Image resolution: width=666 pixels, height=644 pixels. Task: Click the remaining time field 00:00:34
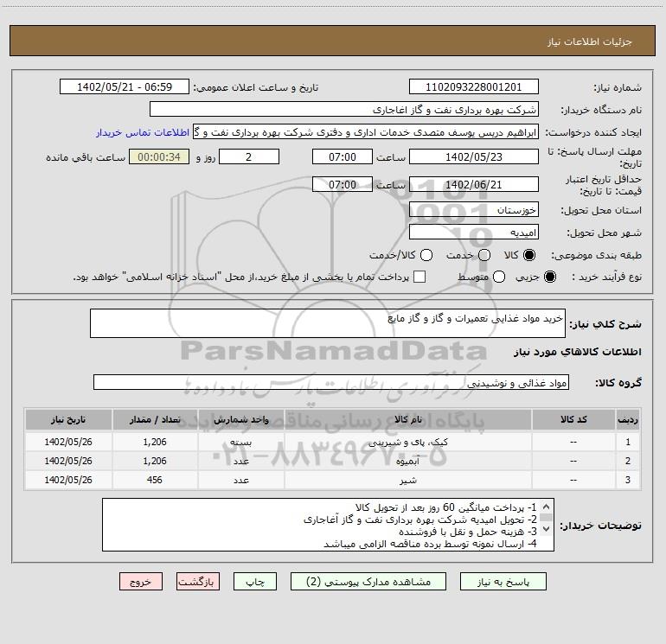[x=159, y=157]
